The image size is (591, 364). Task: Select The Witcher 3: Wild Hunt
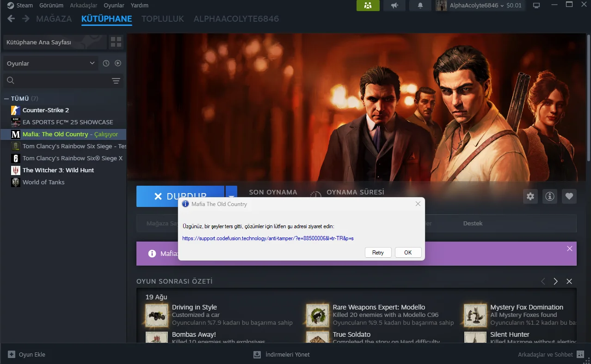tap(58, 170)
